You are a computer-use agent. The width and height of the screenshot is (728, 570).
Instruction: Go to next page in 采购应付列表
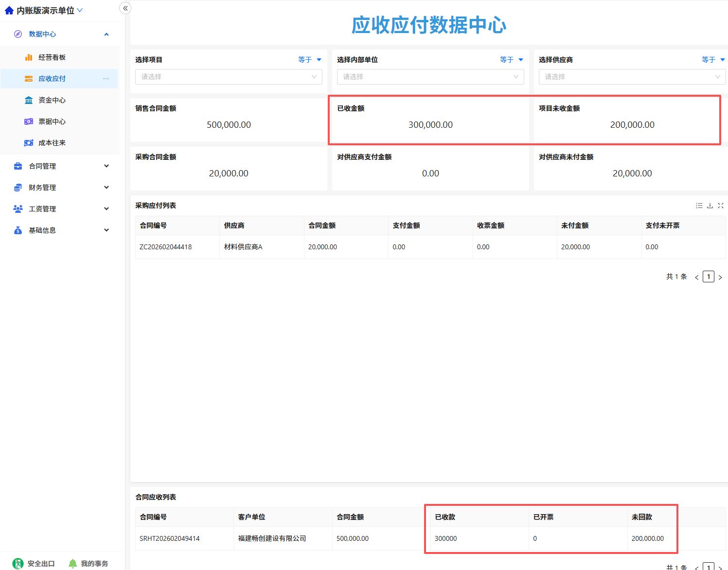coord(720,277)
